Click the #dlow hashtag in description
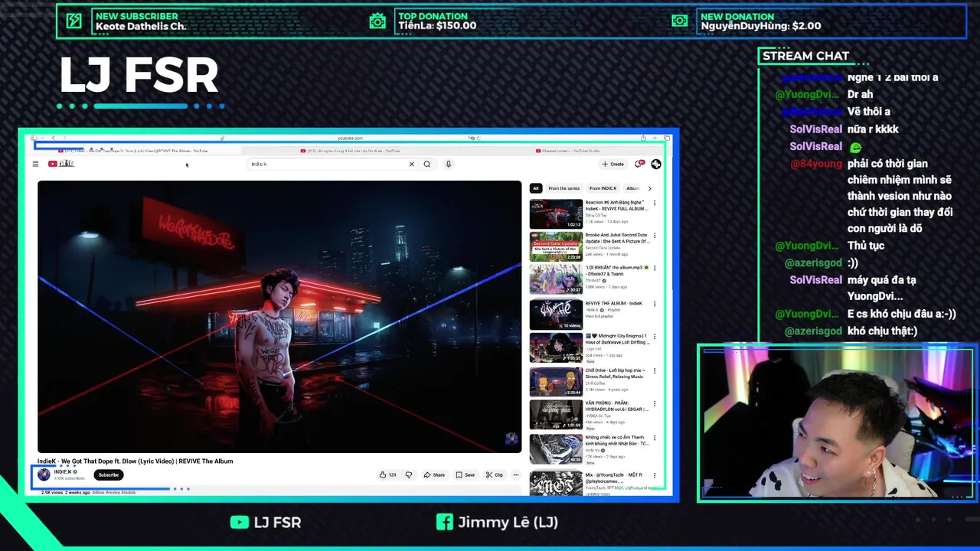This screenshot has width=980, height=551. pyautogui.click(x=98, y=492)
